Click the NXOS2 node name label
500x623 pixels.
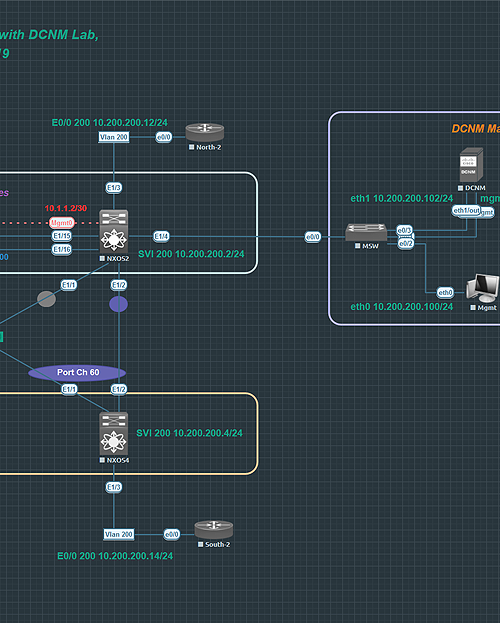click(118, 259)
